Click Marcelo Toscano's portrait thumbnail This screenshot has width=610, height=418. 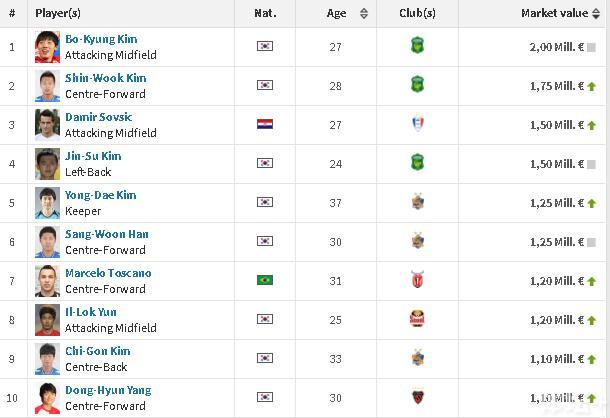pyautogui.click(x=47, y=281)
